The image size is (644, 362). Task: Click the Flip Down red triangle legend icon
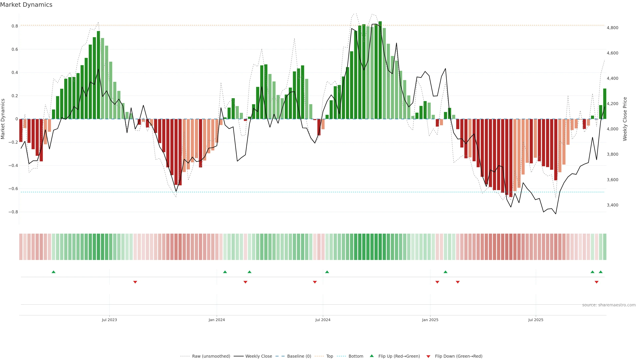[x=428, y=356]
